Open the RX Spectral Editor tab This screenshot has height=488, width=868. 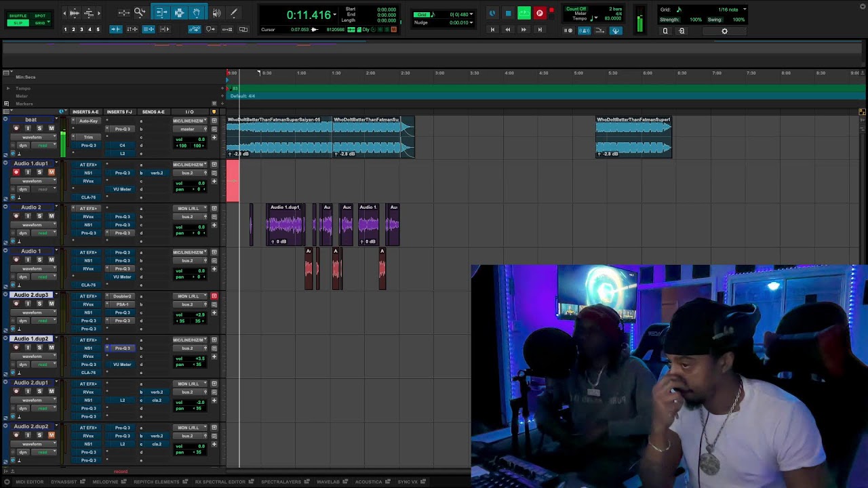(x=220, y=482)
